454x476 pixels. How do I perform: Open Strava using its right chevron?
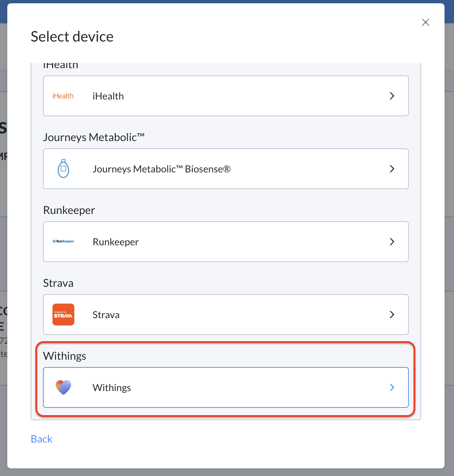tap(392, 315)
